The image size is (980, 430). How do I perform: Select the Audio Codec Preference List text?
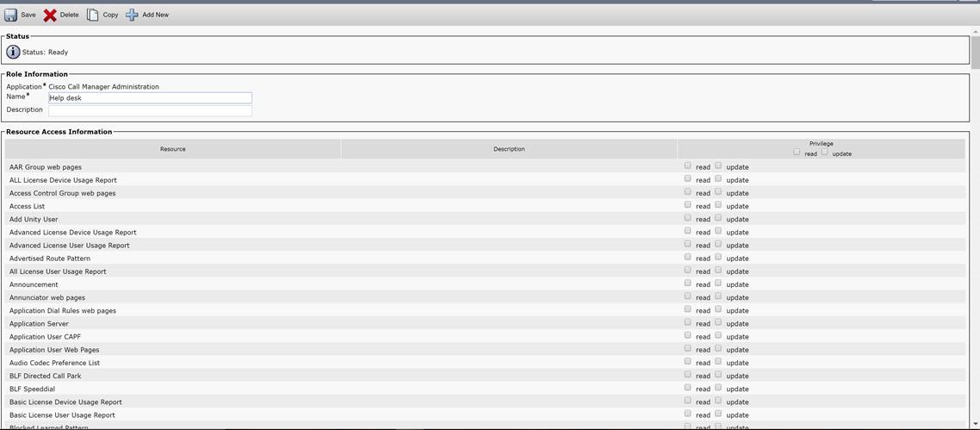(x=55, y=363)
